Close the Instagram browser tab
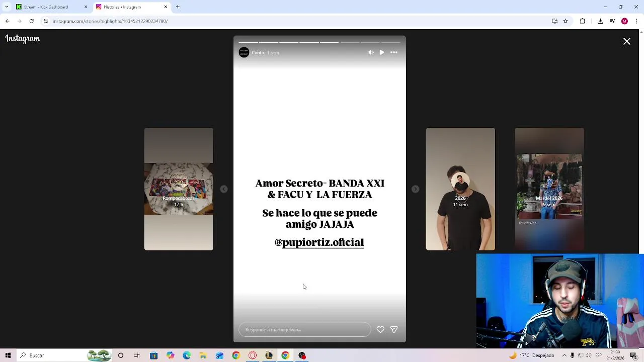Viewport: 644px width, 362px height. (166, 7)
